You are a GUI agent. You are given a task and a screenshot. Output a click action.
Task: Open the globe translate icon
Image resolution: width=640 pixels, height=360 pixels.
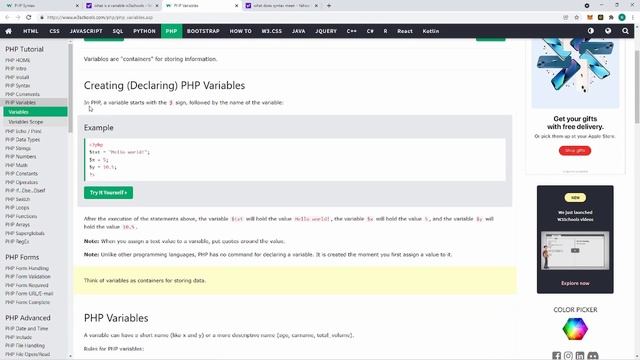point(608,31)
